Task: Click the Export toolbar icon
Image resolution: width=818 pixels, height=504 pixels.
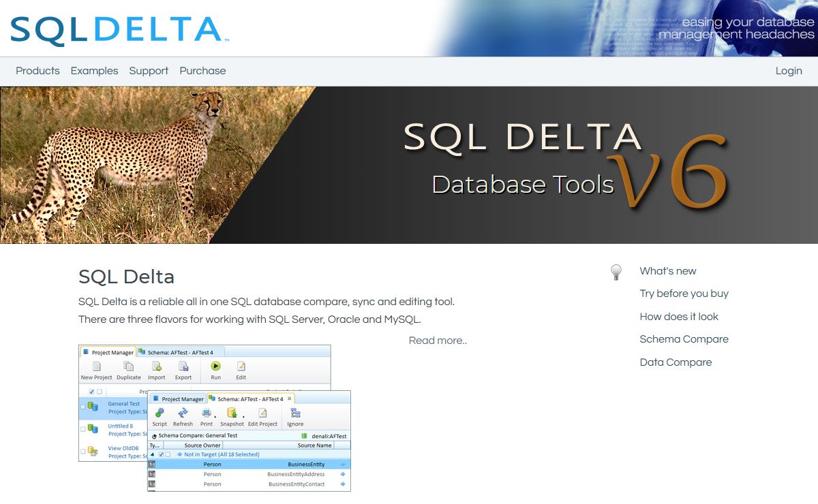Action: click(x=183, y=366)
